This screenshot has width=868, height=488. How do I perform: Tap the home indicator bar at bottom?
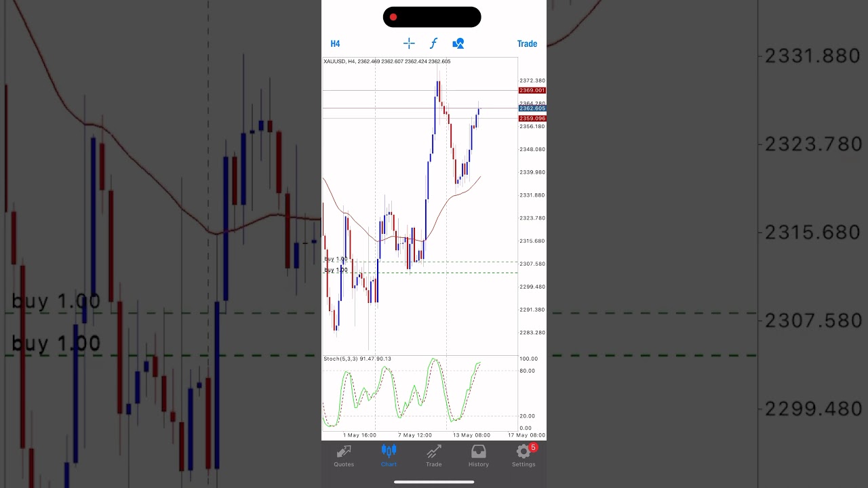(x=434, y=483)
